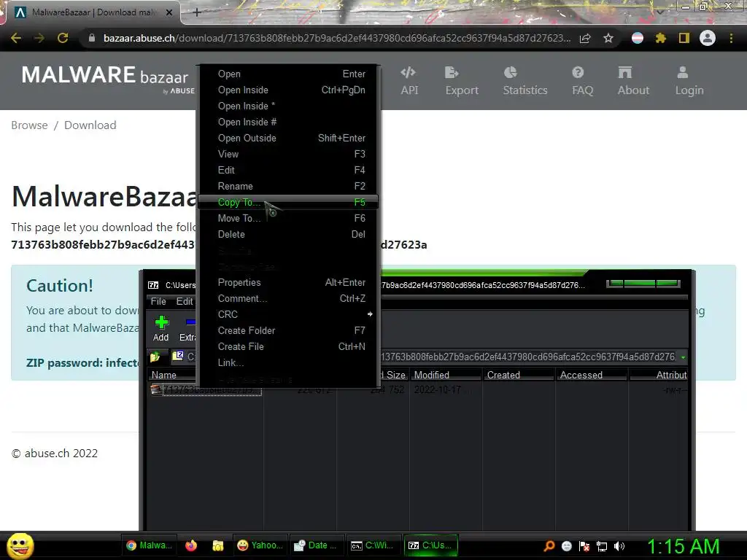Select the 713763b file row in 7-Zip
This screenshot has width=747, height=560.
point(211,390)
